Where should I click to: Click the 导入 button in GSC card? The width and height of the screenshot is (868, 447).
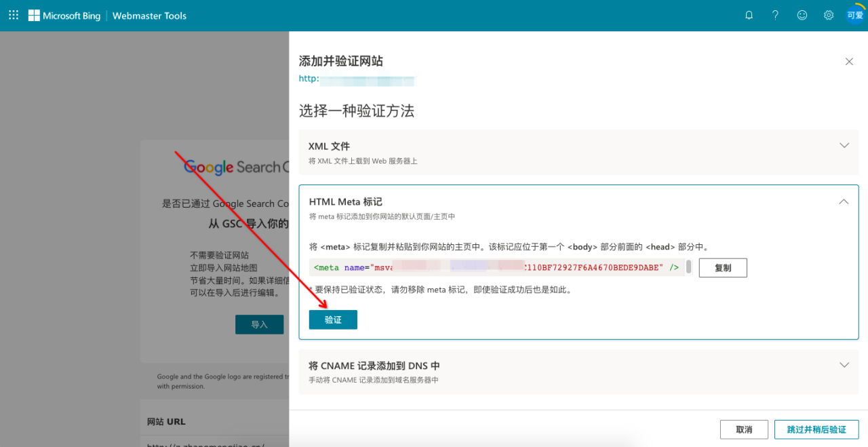point(260,325)
